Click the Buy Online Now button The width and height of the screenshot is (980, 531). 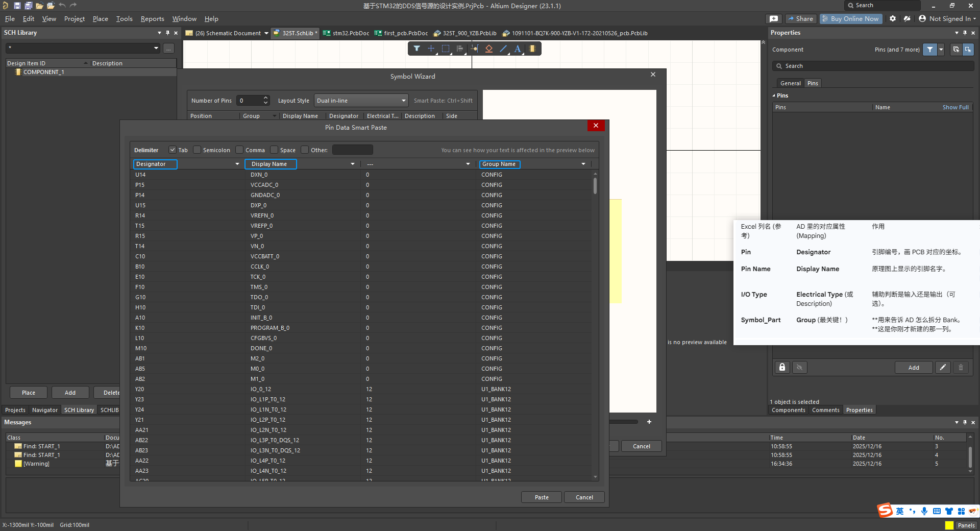(x=850, y=18)
